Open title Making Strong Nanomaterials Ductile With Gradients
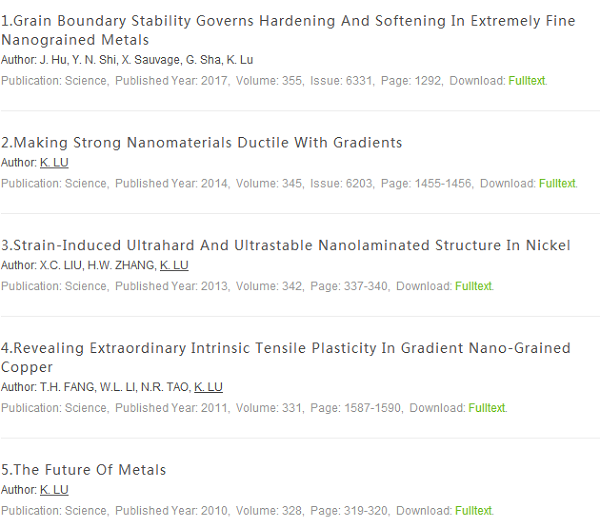The image size is (600, 528). [x=201, y=142]
